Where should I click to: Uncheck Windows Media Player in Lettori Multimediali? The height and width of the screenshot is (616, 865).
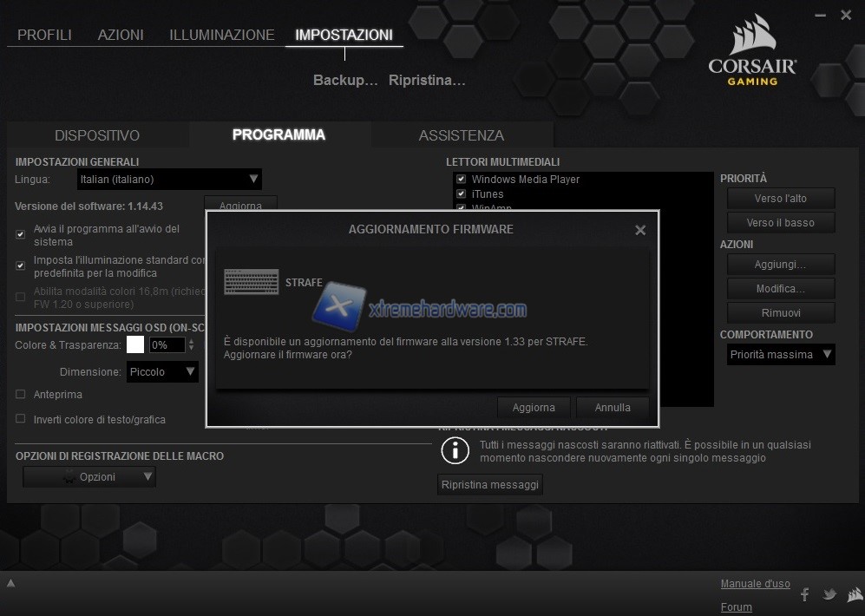click(460, 179)
